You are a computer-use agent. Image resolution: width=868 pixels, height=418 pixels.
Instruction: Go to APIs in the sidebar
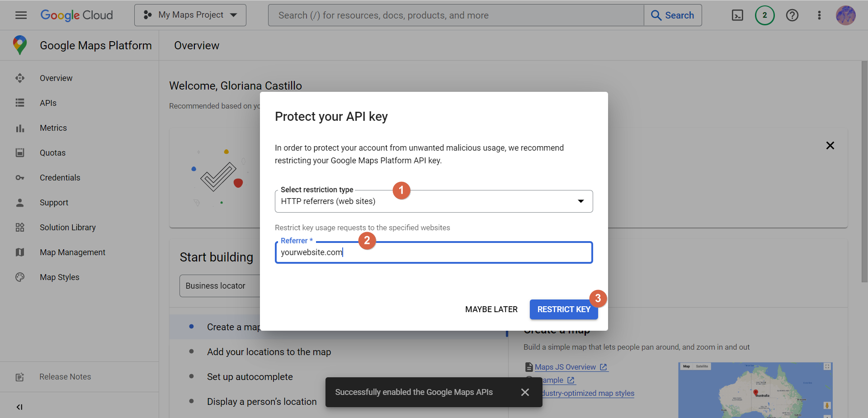[x=48, y=103]
